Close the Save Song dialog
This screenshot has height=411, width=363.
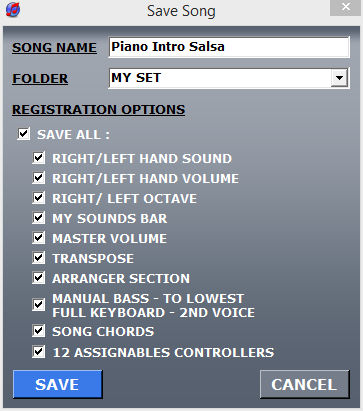tap(346, 7)
